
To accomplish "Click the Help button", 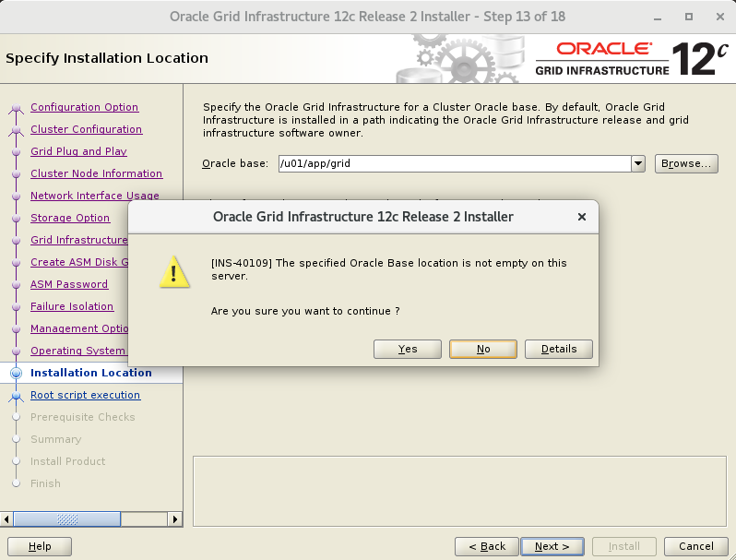I will point(40,546).
